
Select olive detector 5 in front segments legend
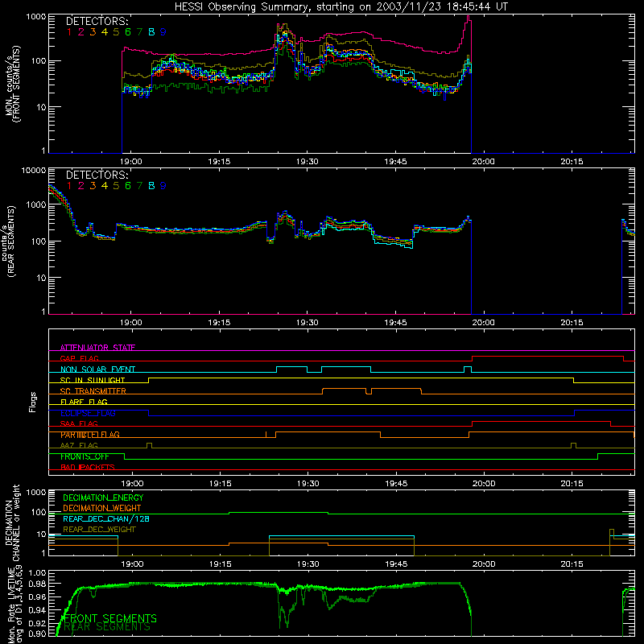[x=116, y=31]
